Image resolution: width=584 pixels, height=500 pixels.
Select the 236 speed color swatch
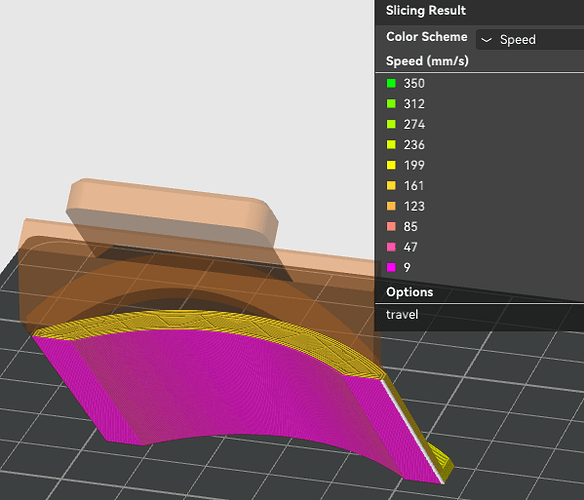tap(391, 145)
